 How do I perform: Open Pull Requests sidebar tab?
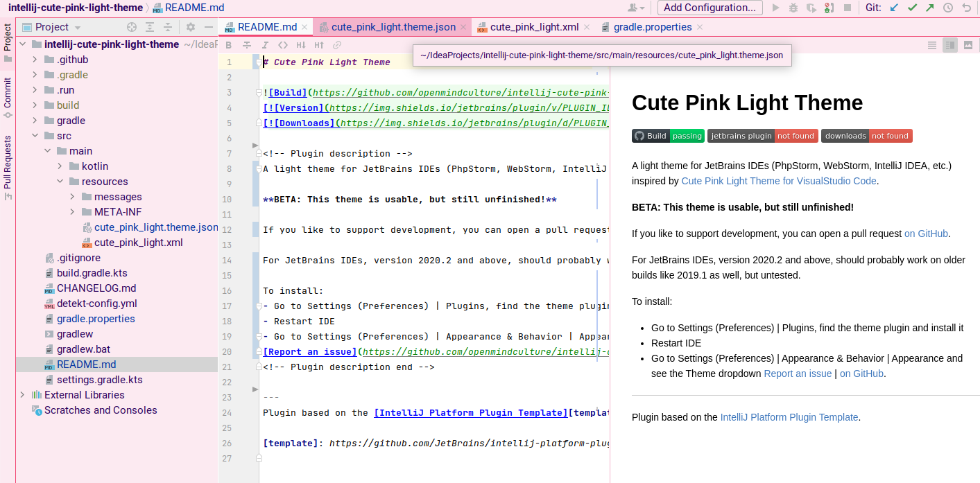8,167
